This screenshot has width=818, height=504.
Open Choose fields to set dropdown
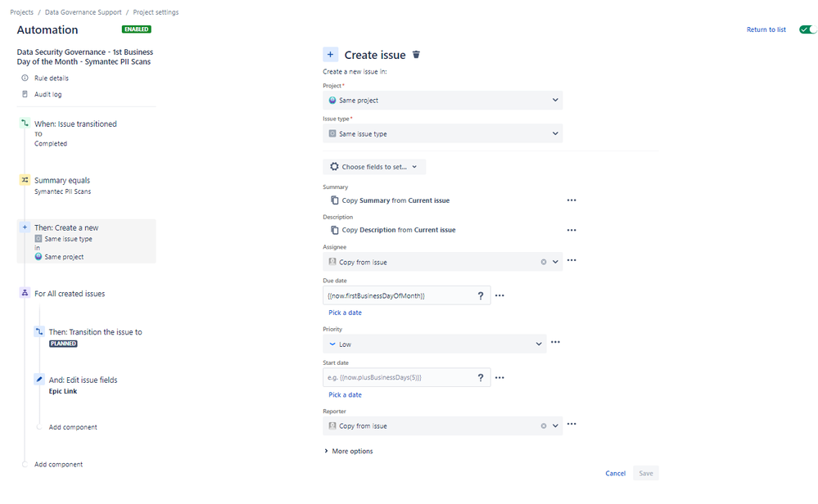(374, 167)
